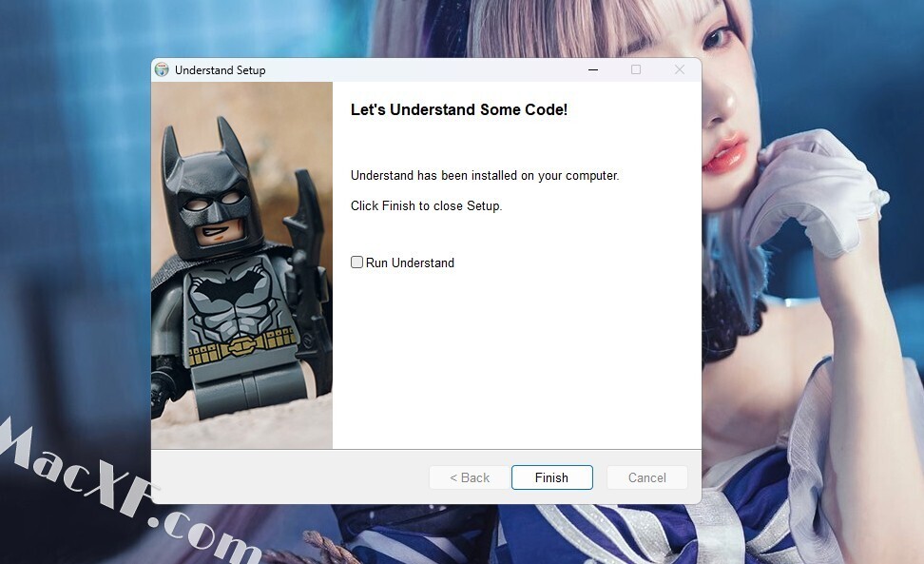This screenshot has width=924, height=564.
Task: Click the Lego Batman installer image
Action: [x=241, y=265]
